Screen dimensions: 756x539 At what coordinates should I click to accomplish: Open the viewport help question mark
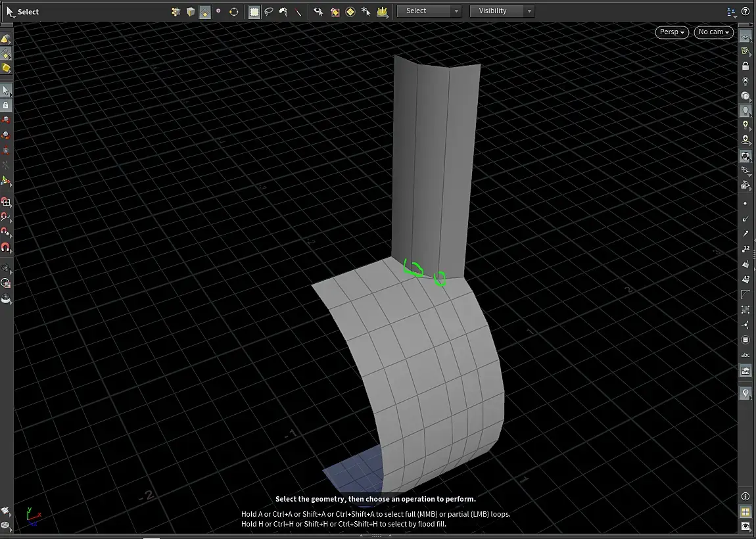745,12
